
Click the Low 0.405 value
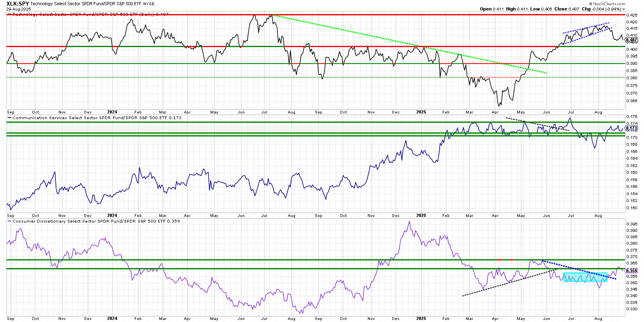coord(541,9)
